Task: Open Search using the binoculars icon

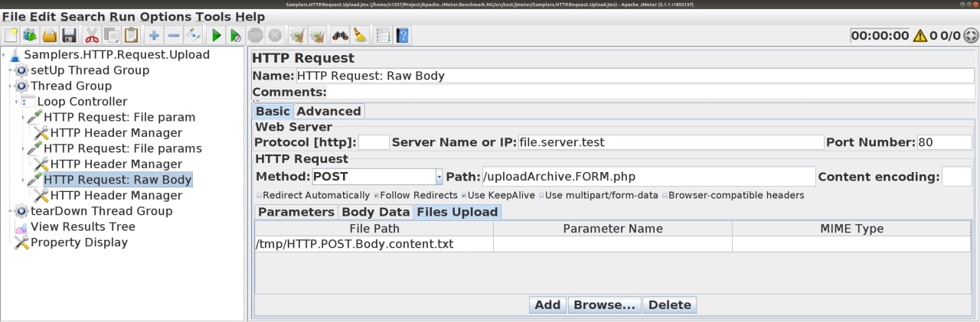Action: pyautogui.click(x=340, y=35)
